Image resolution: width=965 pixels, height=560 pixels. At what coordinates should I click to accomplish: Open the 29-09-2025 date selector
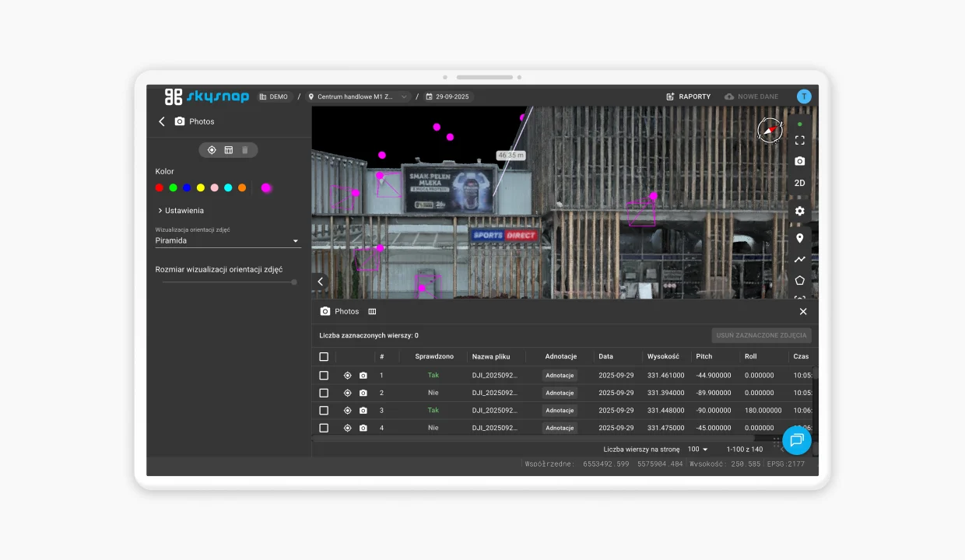click(449, 97)
